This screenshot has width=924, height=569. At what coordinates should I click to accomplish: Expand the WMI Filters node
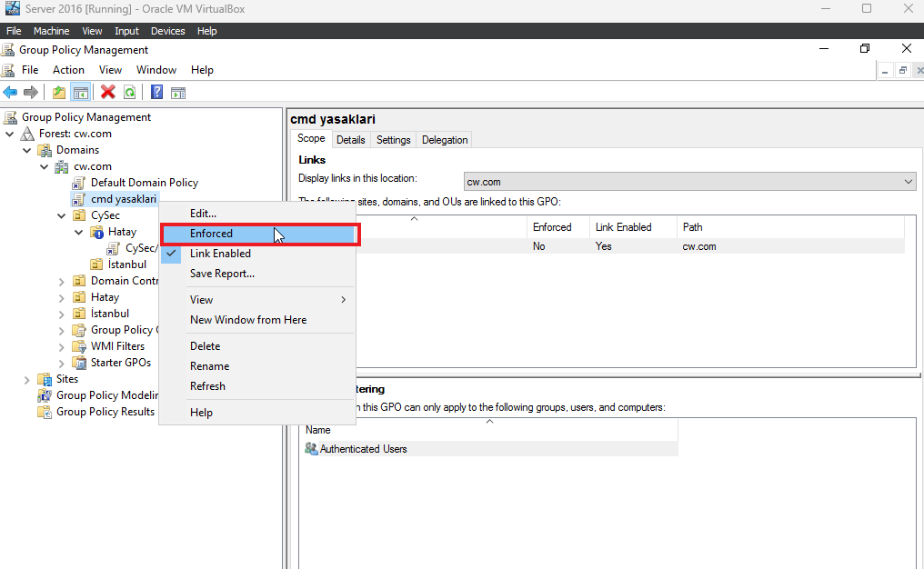point(61,346)
